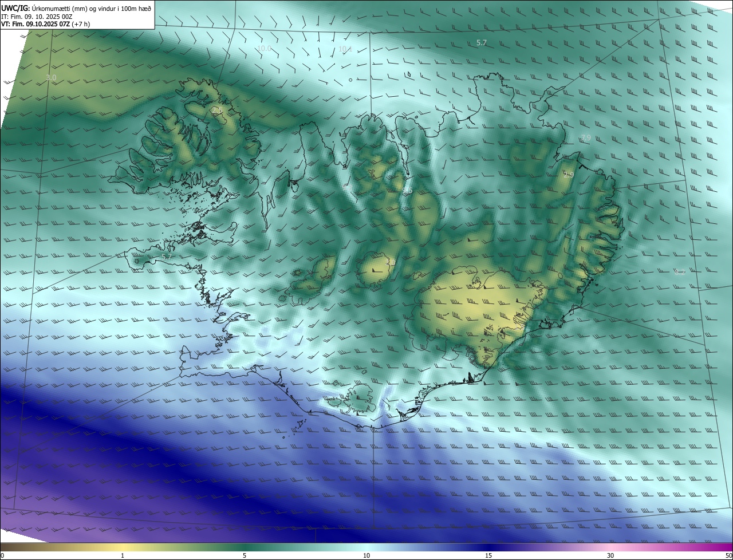The image size is (733, 560).
Task: Click the '8.2' value label off the east coast
Action: pyautogui.click(x=680, y=272)
